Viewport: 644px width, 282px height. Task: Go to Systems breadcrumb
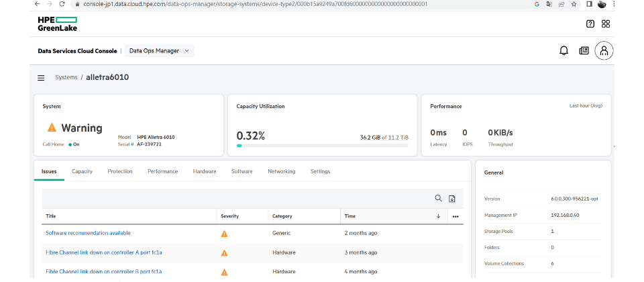(66, 77)
